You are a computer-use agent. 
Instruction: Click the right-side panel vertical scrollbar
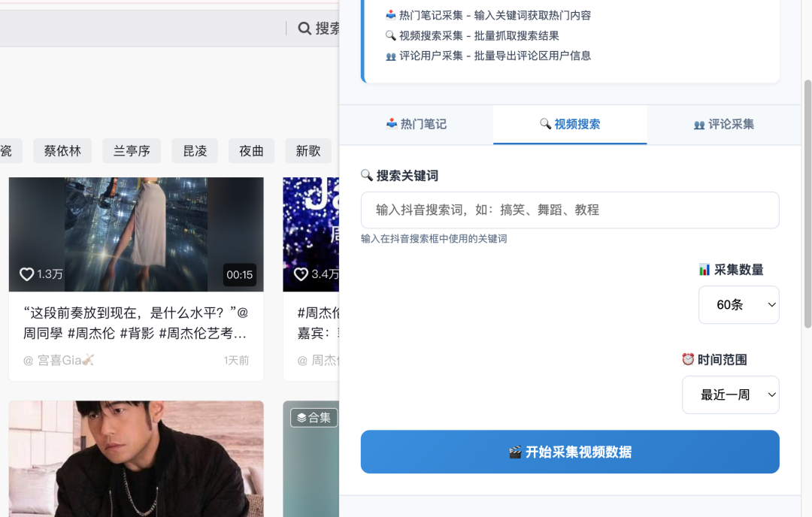[x=807, y=204]
